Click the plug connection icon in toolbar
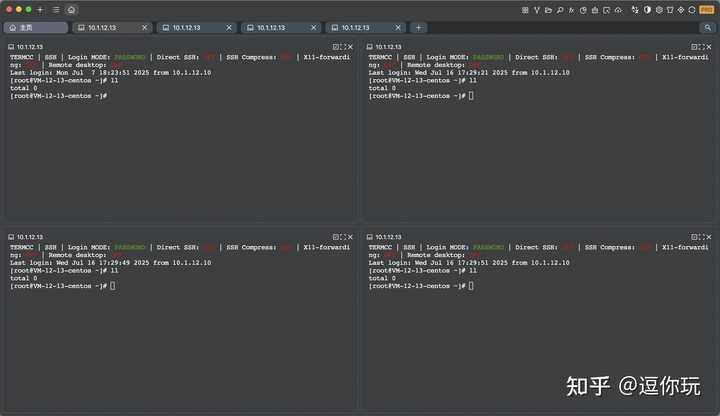 pos(635,10)
